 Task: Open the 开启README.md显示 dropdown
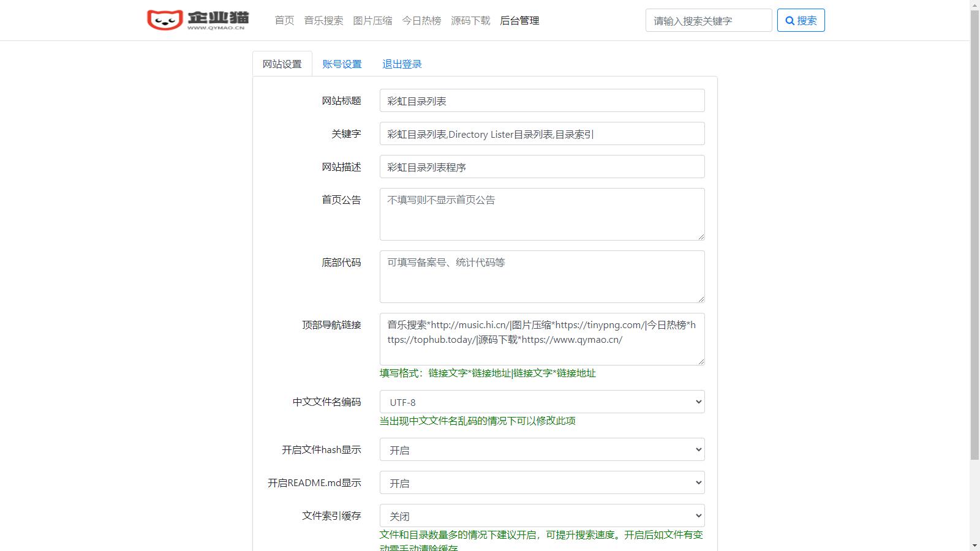(x=541, y=483)
